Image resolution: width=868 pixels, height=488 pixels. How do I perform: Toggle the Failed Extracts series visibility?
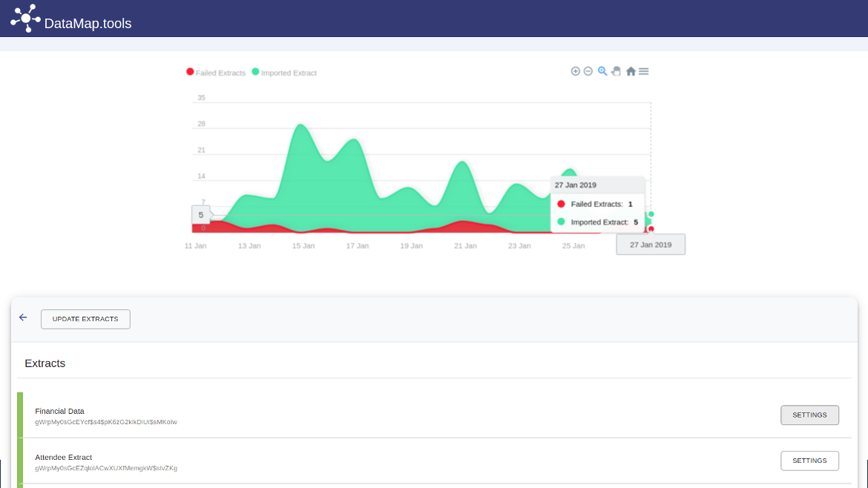(217, 72)
